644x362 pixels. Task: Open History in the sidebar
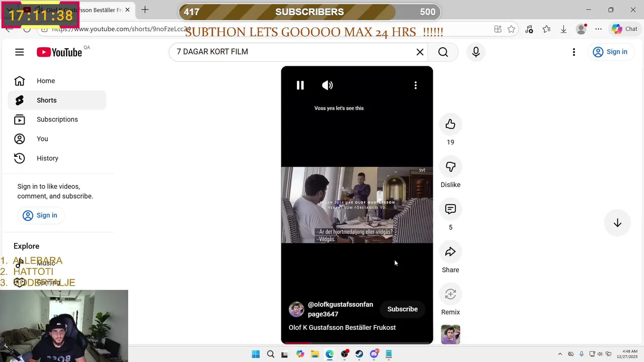[57, 158]
